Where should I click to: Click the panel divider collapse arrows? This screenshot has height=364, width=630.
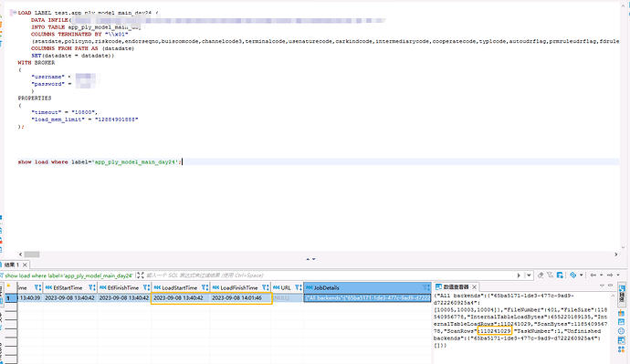(x=310, y=259)
